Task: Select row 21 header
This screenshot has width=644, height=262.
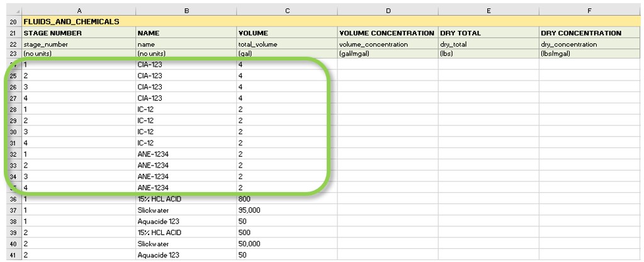Action: click(14, 33)
